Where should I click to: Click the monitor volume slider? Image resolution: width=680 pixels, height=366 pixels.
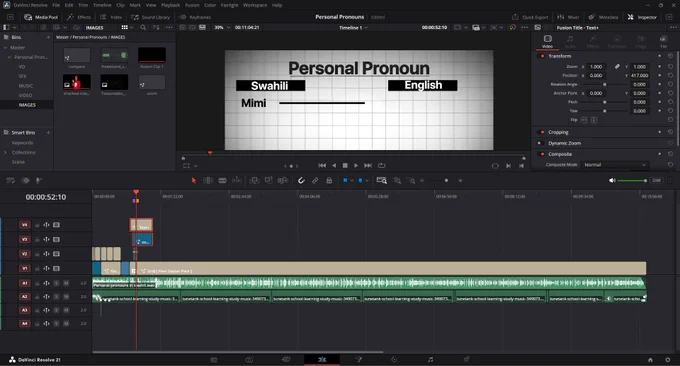point(632,180)
